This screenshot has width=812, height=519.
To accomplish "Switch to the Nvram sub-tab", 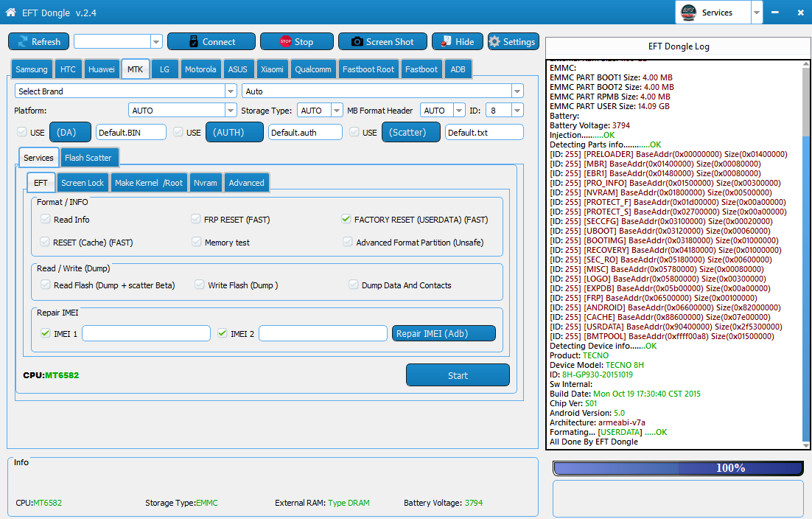I will tap(206, 182).
